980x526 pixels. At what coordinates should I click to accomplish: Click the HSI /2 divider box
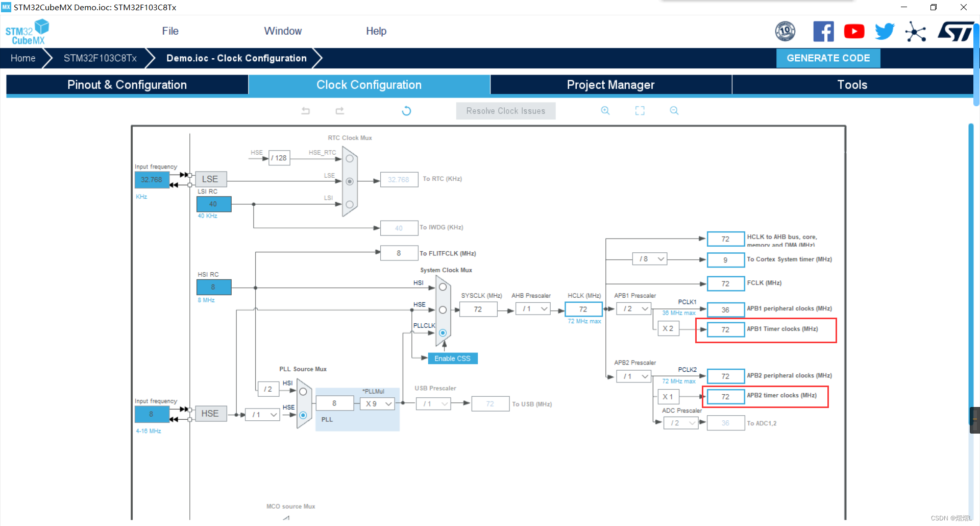click(268, 389)
